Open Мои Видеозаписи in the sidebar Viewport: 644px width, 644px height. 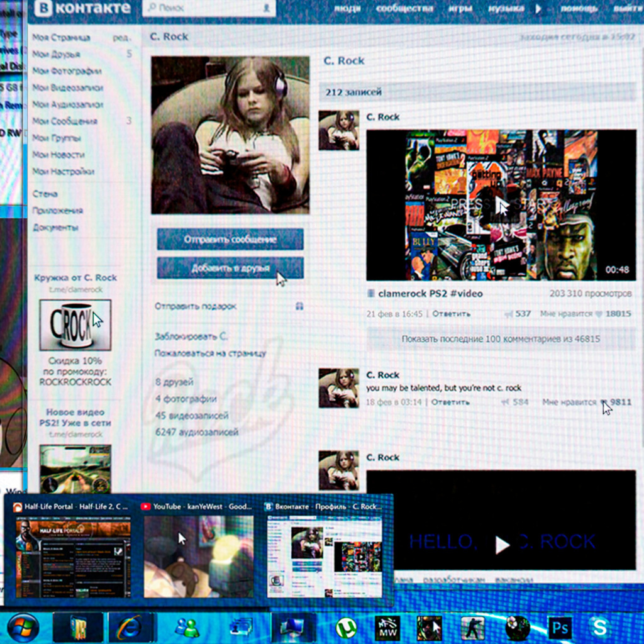(x=68, y=87)
